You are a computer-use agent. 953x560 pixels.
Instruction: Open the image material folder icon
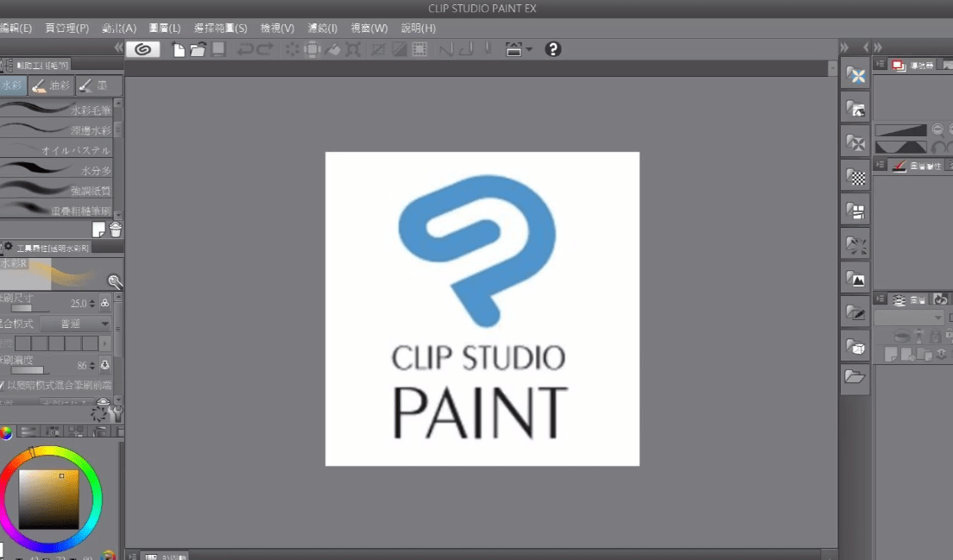click(x=855, y=280)
